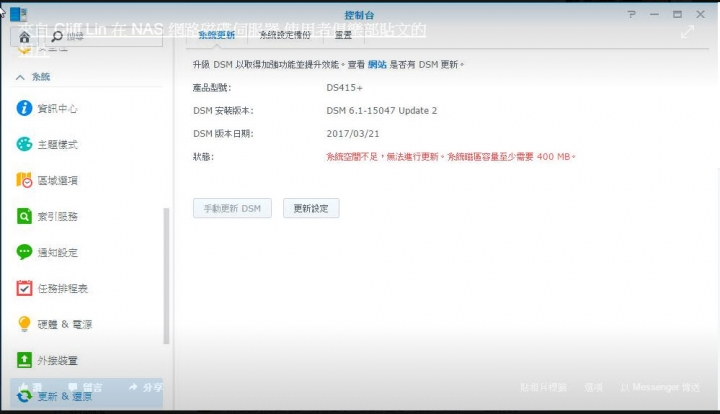Select the 資訊中心 sidebar label
Image resolution: width=720 pixels, height=414 pixels.
tap(57, 108)
